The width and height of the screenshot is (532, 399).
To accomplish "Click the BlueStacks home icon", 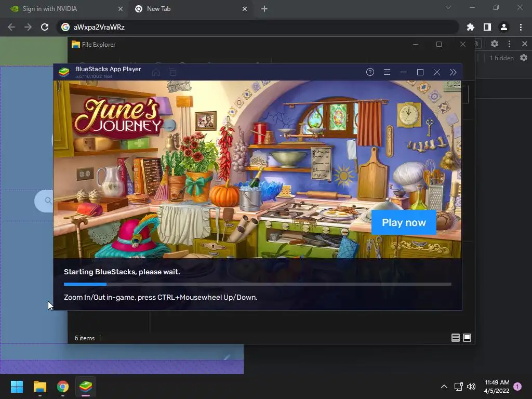I will [156, 72].
